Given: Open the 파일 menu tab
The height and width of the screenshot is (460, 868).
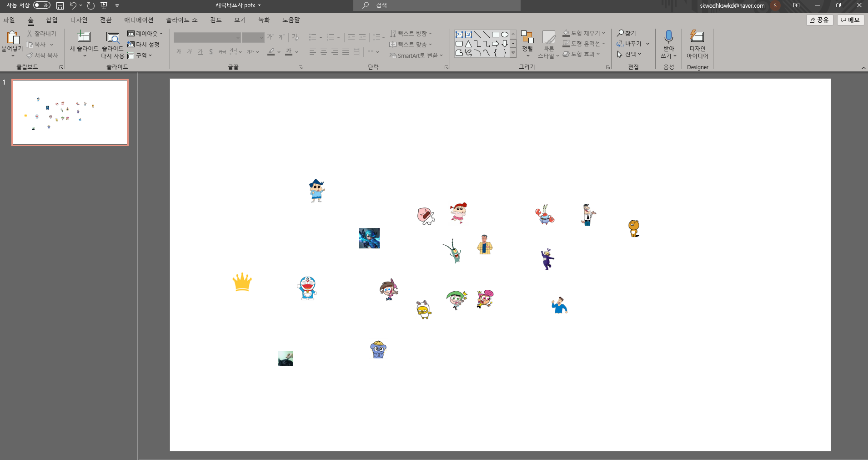Looking at the screenshot, I should 9,20.
